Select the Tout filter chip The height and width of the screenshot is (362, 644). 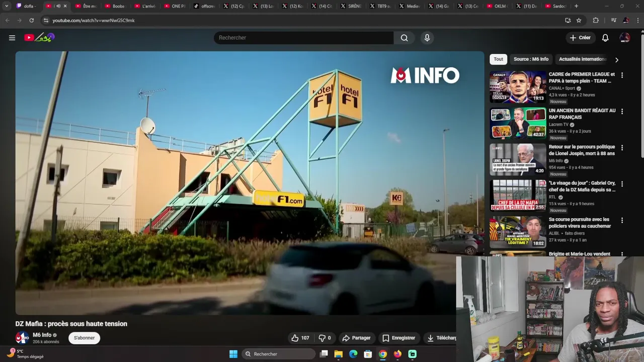point(498,59)
